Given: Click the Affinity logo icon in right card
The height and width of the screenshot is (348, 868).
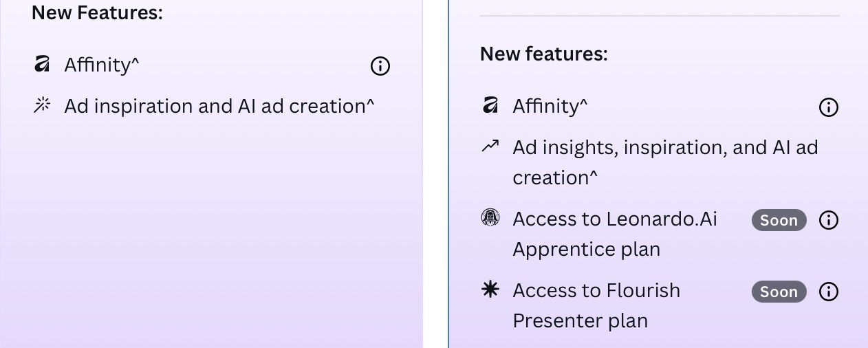Looking at the screenshot, I should click(490, 106).
